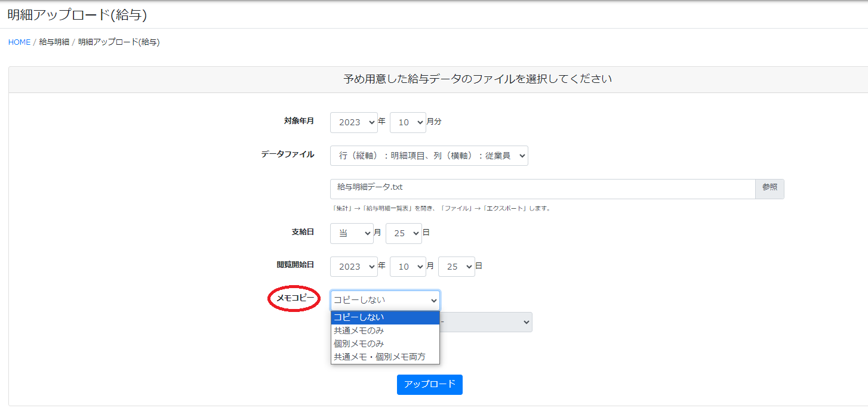The width and height of the screenshot is (868, 408).
Task: Click the greyed-out dropdown behind the list
Action: 486,322
